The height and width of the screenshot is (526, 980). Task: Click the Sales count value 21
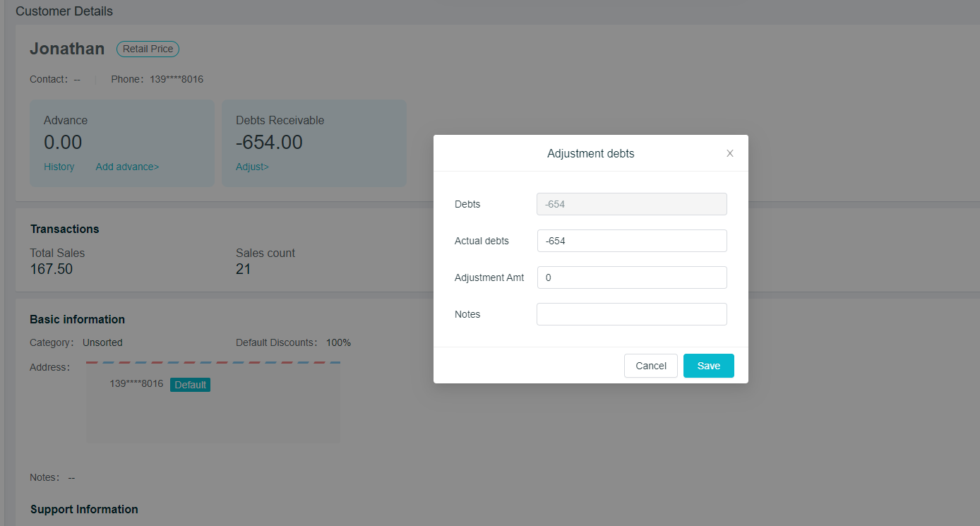click(243, 269)
